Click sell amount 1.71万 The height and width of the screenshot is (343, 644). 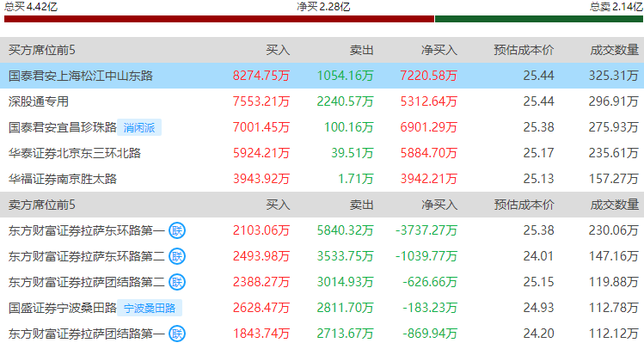pos(356,179)
